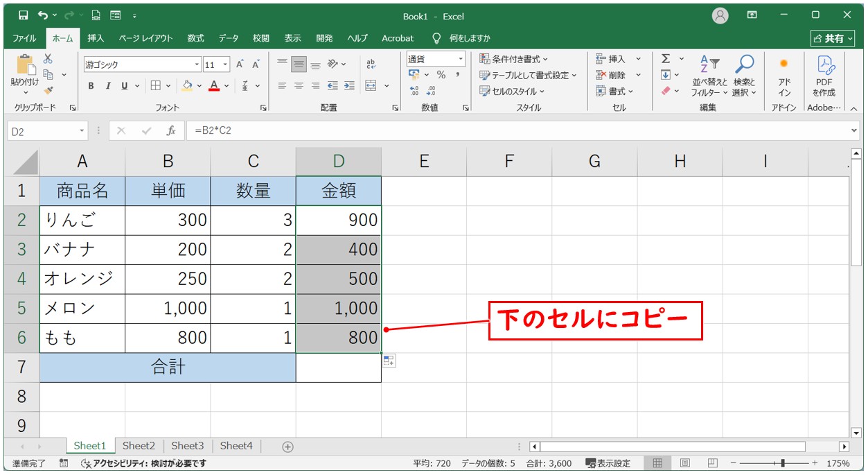
Task: Click the Save icon in the title bar
Action: pos(23,15)
